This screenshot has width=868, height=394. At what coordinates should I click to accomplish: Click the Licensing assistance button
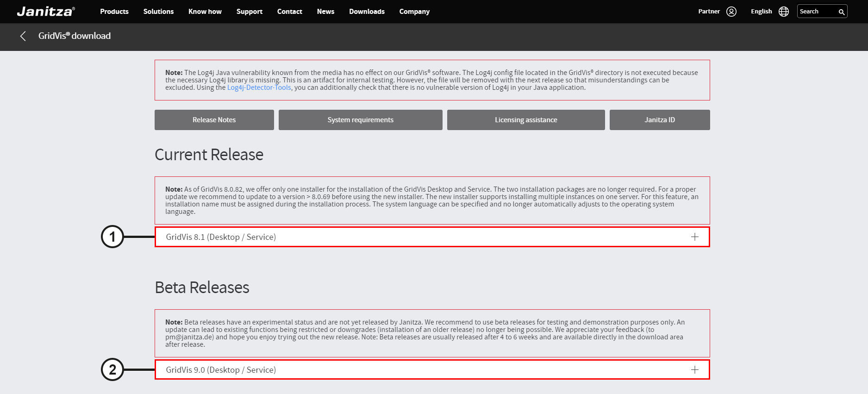526,120
